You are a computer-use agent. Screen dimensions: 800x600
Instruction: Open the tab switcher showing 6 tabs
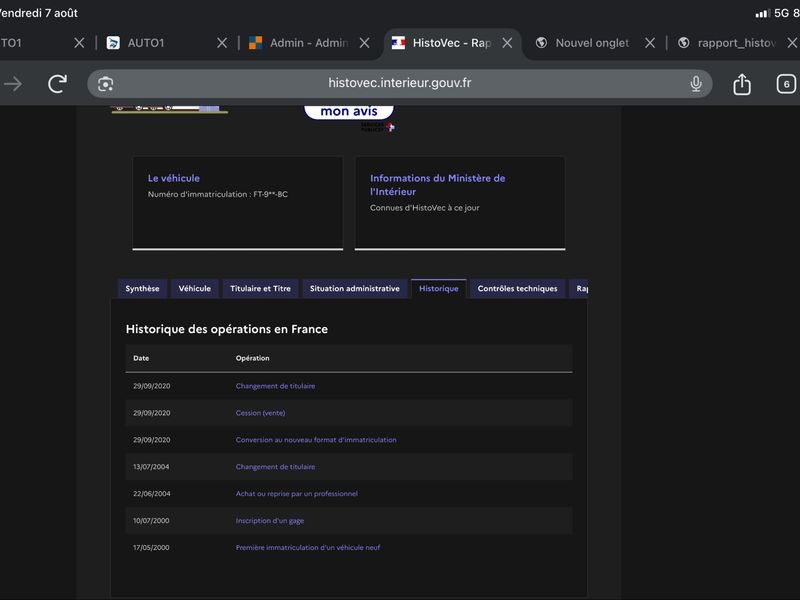(x=786, y=84)
